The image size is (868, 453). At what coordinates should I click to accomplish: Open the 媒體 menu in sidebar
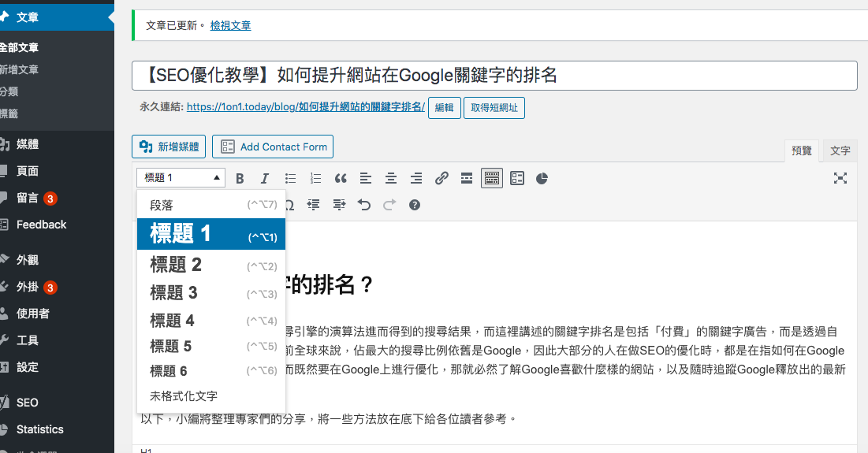[28, 144]
